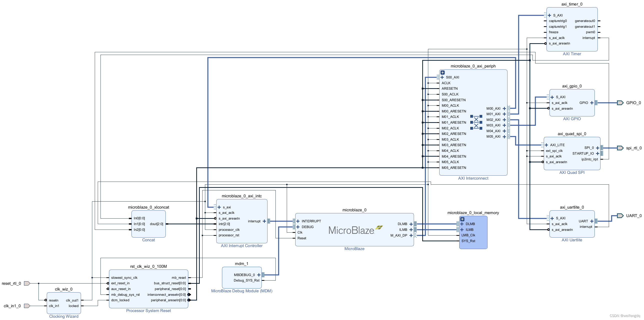The width and height of the screenshot is (644, 320).
Task: Click the Processor System Reset label
Action: [148, 311]
